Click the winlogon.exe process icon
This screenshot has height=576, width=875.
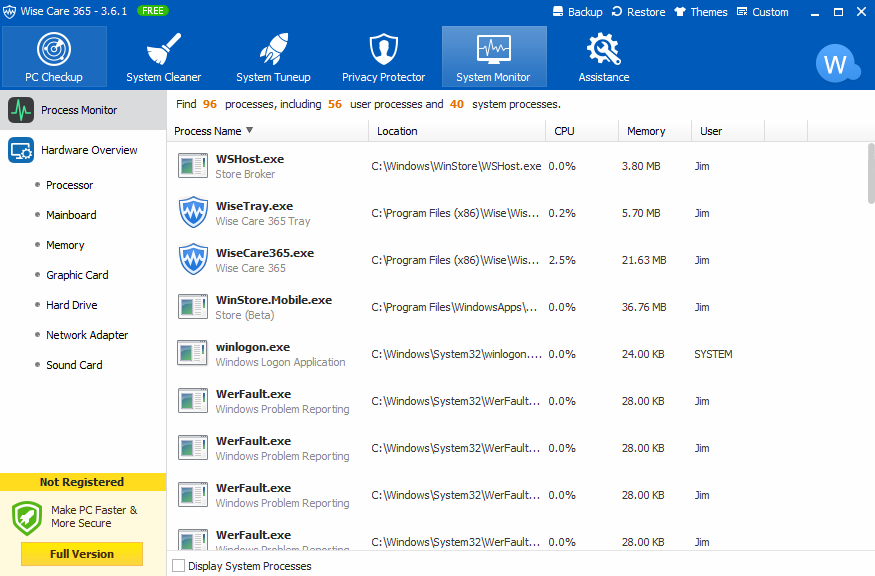[193, 353]
